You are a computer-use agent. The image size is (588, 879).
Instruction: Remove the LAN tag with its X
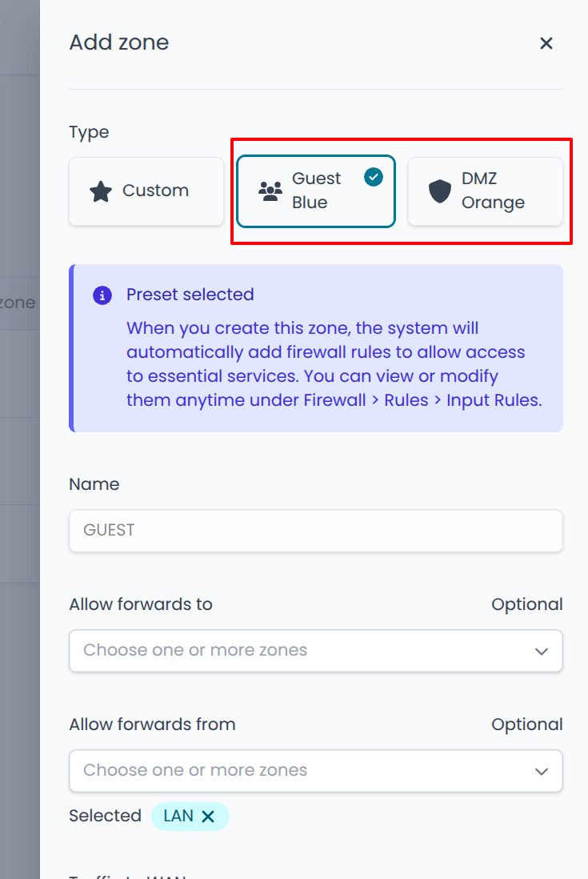[x=208, y=816]
